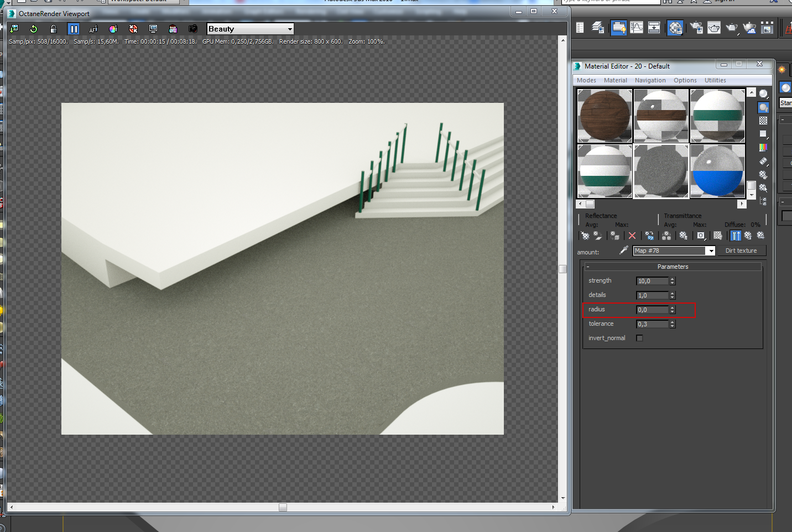
Task: Toggle Show End Result button
Action: point(736,236)
